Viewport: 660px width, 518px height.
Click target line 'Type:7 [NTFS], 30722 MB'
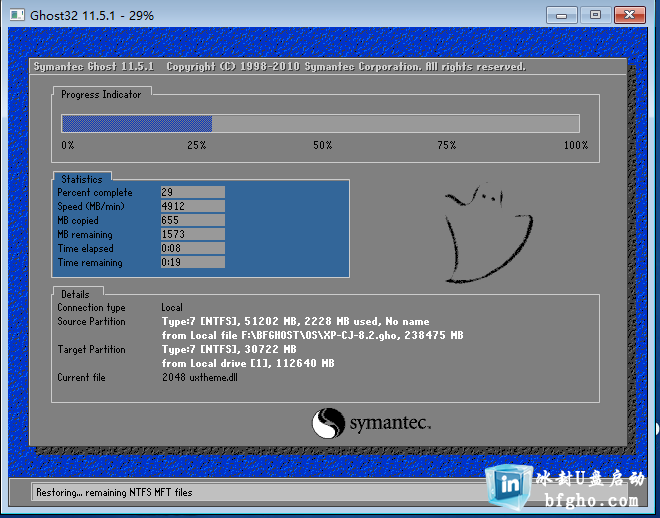[x=229, y=349]
